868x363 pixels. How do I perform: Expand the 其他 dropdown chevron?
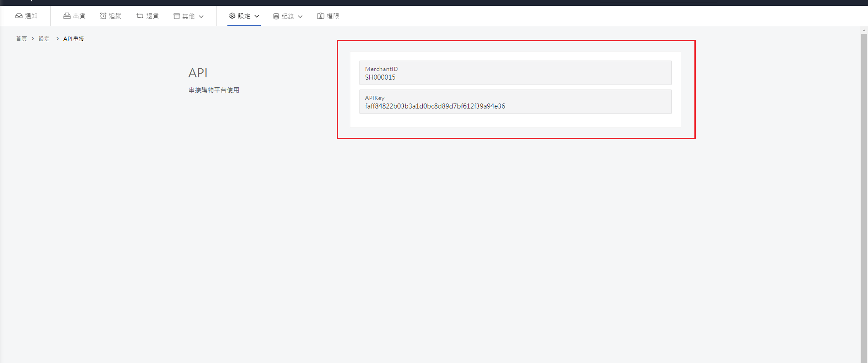coord(201,17)
